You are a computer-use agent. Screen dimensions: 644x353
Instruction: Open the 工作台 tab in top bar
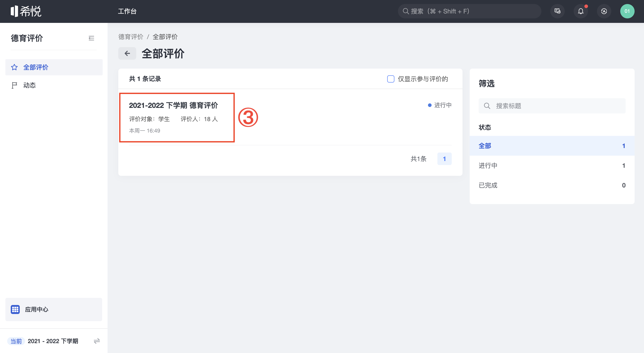pyautogui.click(x=127, y=11)
